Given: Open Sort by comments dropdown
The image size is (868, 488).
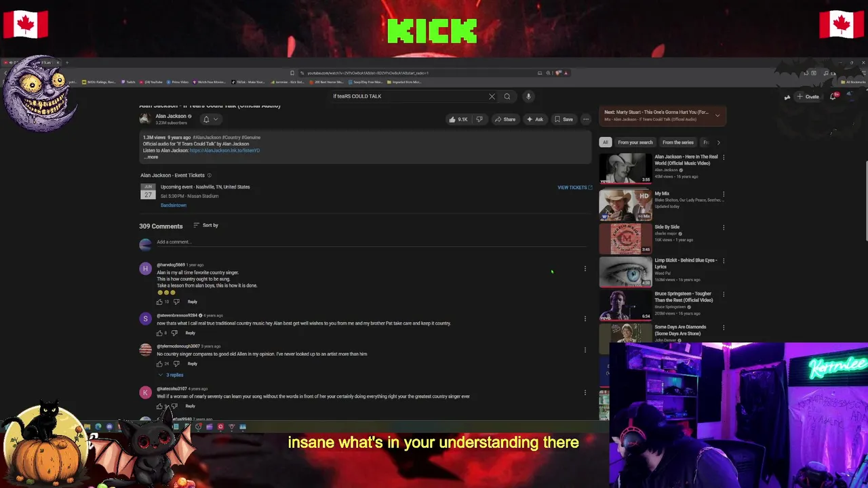Looking at the screenshot, I should (205, 225).
